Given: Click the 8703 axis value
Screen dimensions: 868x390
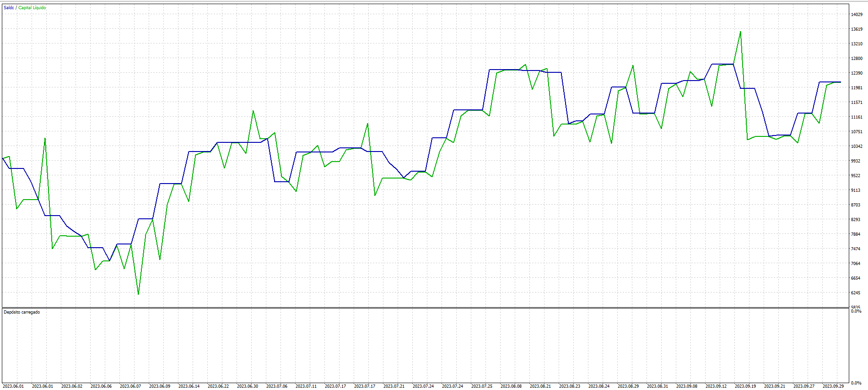Looking at the screenshot, I should 856,205.
